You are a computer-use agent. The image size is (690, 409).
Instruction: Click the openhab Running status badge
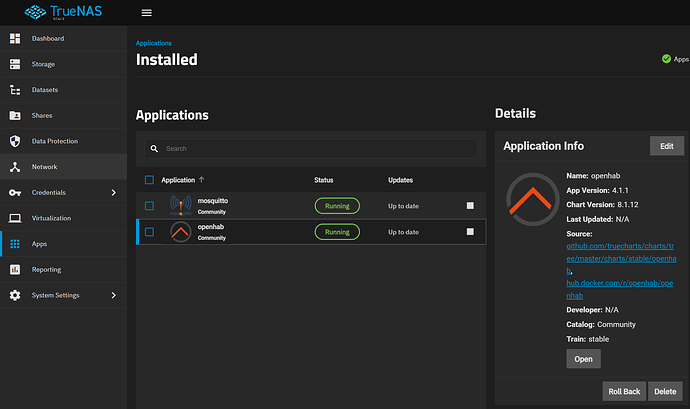(x=337, y=232)
